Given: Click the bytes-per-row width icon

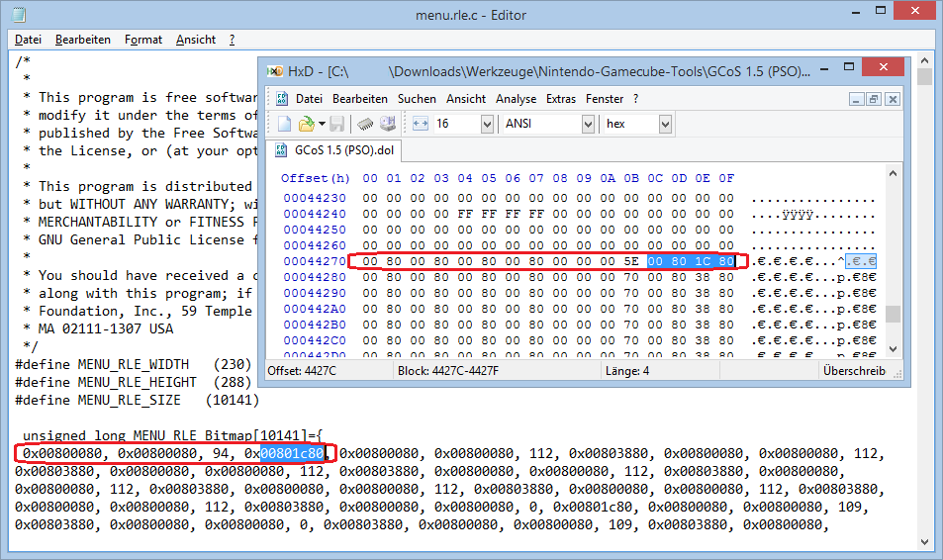Looking at the screenshot, I should [x=420, y=124].
